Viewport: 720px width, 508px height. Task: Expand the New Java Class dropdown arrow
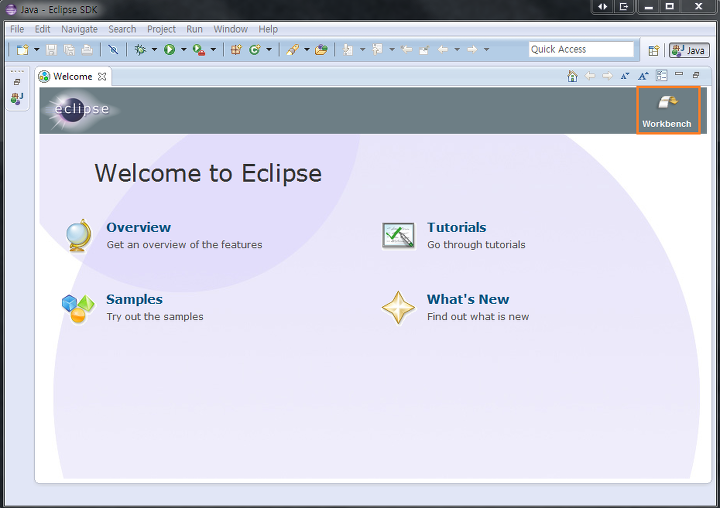point(269,50)
